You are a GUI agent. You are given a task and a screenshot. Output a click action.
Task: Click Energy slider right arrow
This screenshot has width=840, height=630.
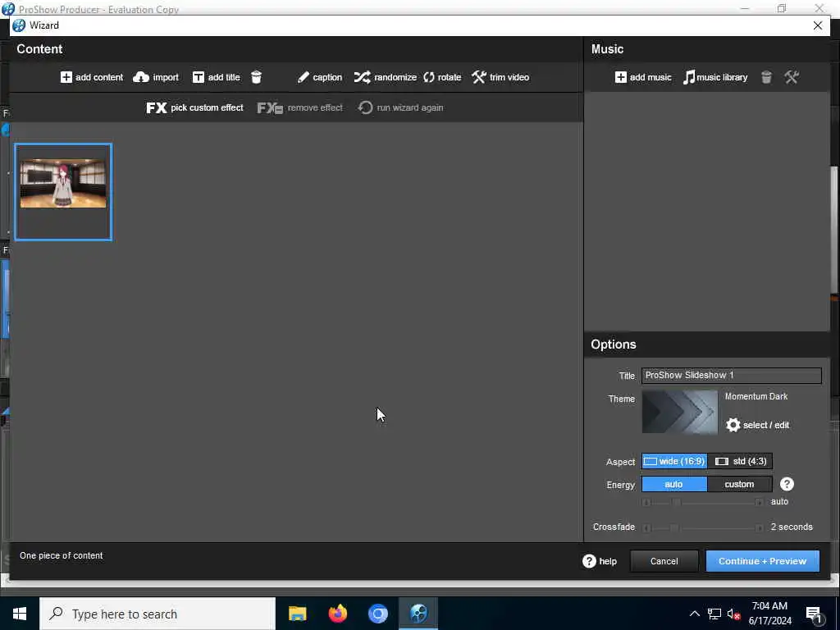coord(759,502)
